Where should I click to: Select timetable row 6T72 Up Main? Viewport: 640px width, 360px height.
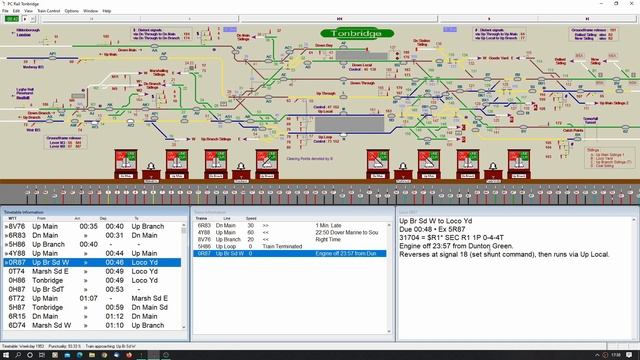(x=92, y=298)
